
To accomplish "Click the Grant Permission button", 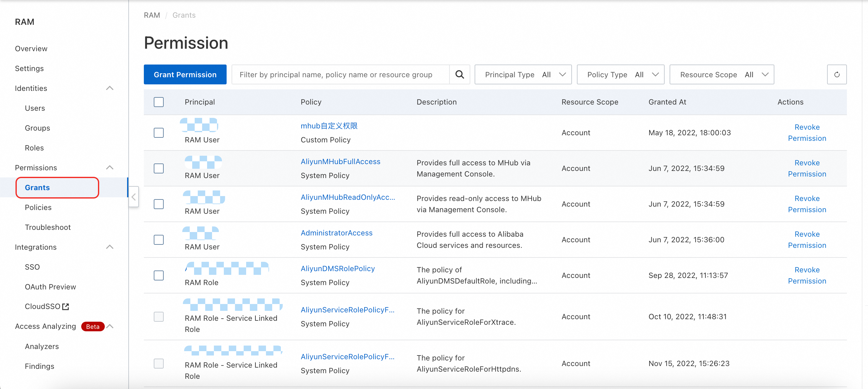I will pos(185,74).
